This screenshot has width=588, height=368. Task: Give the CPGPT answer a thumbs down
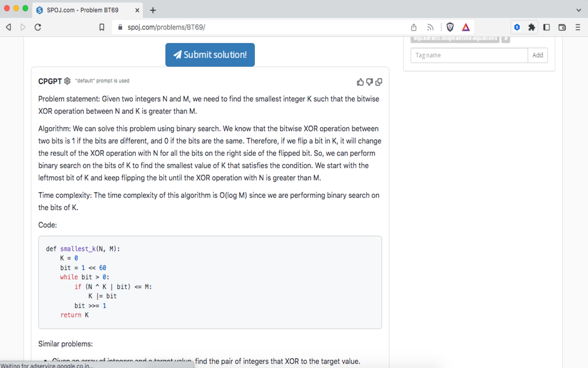click(369, 81)
